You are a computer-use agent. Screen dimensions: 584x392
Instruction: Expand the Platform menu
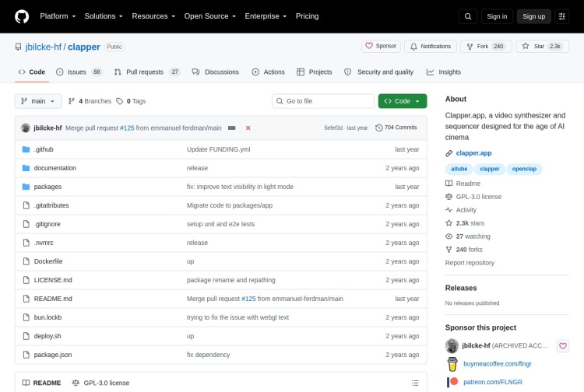point(58,16)
